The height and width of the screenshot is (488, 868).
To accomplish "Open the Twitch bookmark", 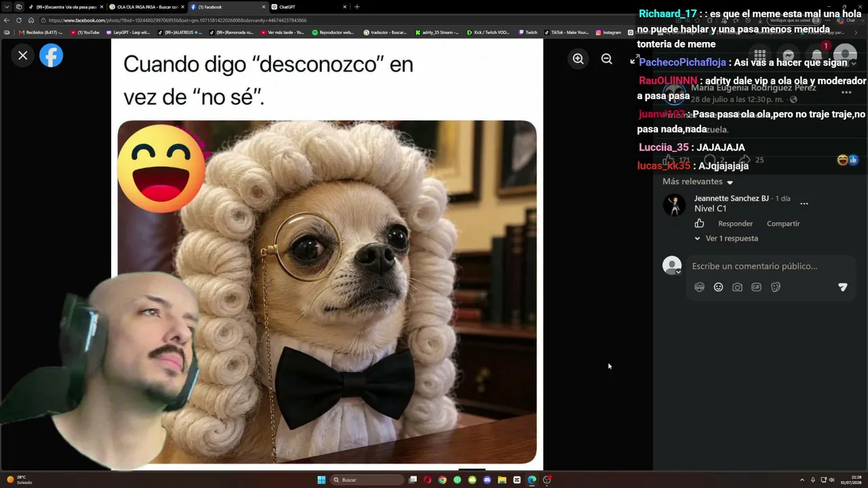I will point(528,33).
